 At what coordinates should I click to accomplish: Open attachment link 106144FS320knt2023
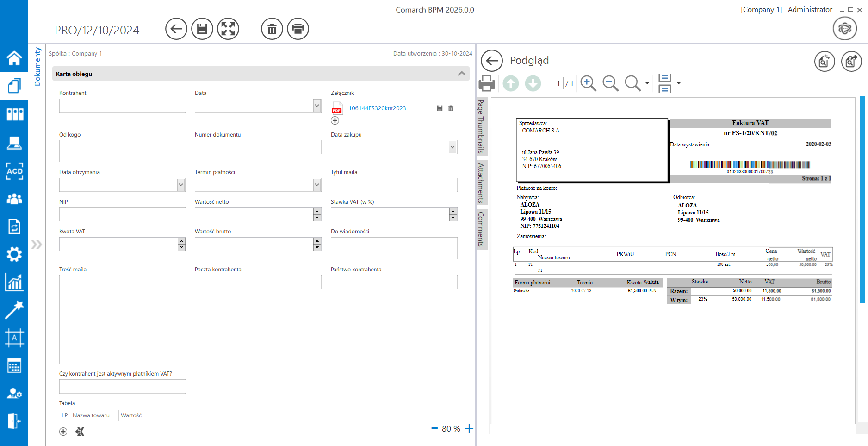click(x=377, y=108)
